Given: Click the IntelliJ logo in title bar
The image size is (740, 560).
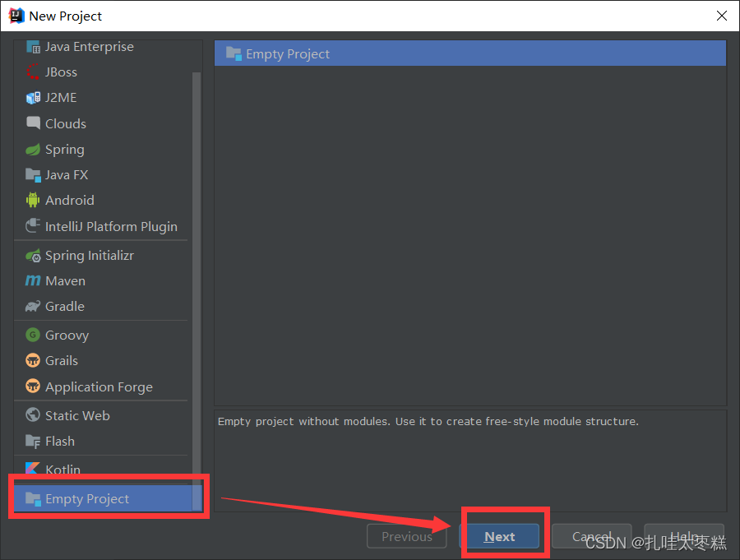Looking at the screenshot, I should tap(16, 16).
